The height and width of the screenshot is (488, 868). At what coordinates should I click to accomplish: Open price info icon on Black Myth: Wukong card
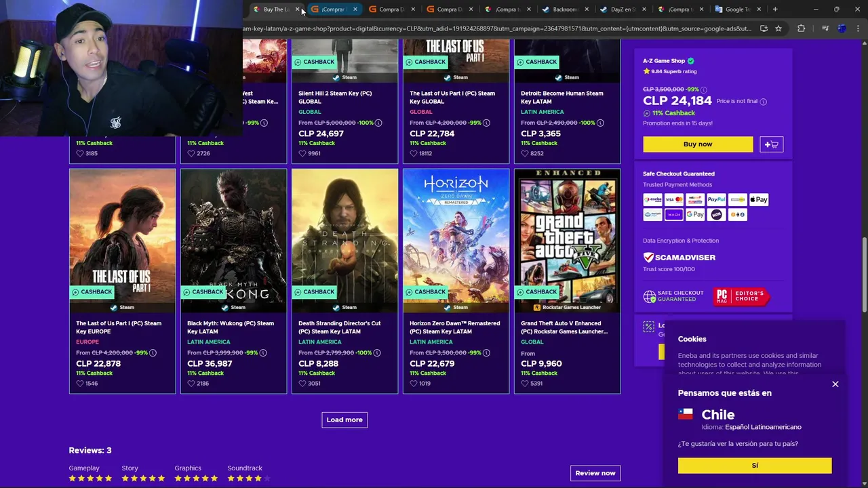(x=264, y=353)
